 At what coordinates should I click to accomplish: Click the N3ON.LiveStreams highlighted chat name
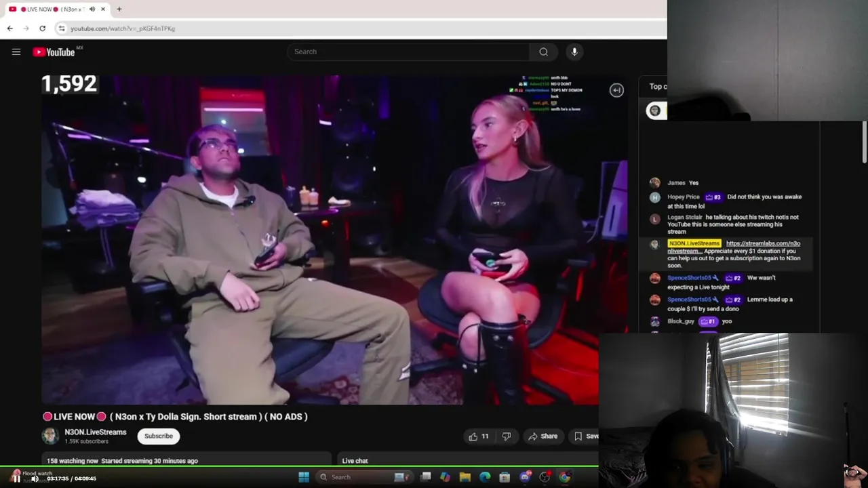[x=694, y=243]
